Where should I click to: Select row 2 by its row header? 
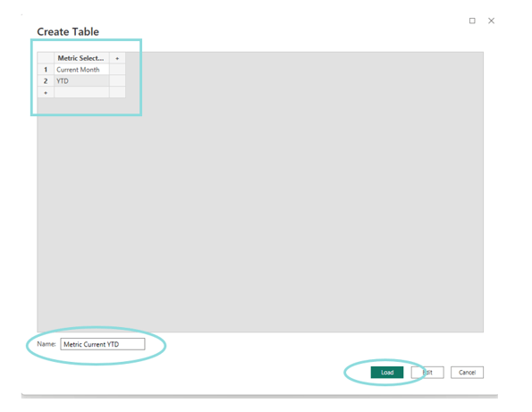click(46, 81)
